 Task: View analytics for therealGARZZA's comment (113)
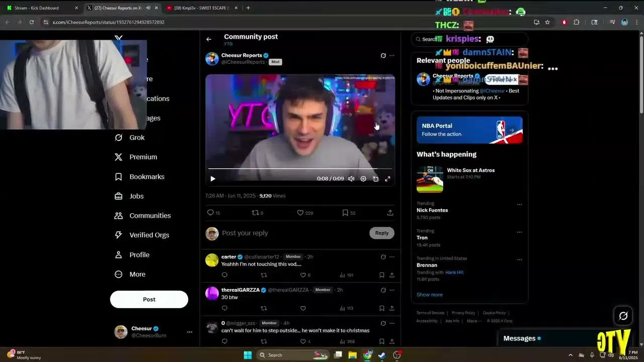click(347, 308)
